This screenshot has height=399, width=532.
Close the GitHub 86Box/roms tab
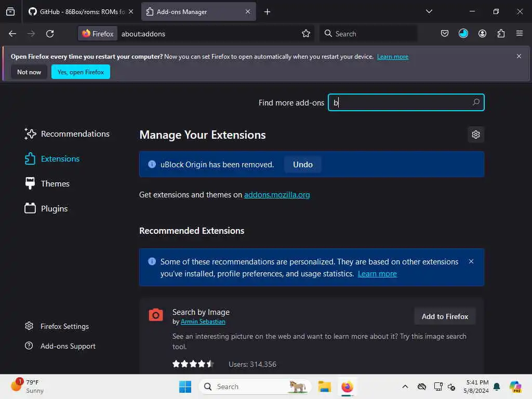tap(131, 11)
